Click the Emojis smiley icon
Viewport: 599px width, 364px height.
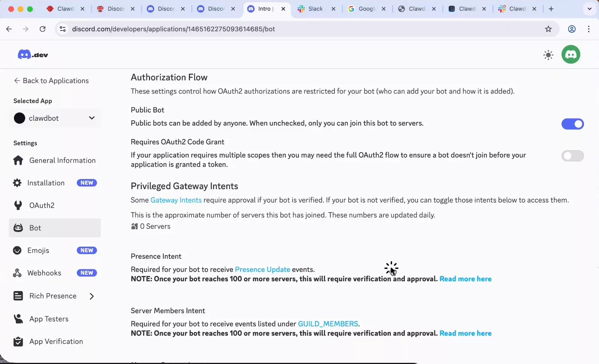pyautogui.click(x=17, y=250)
